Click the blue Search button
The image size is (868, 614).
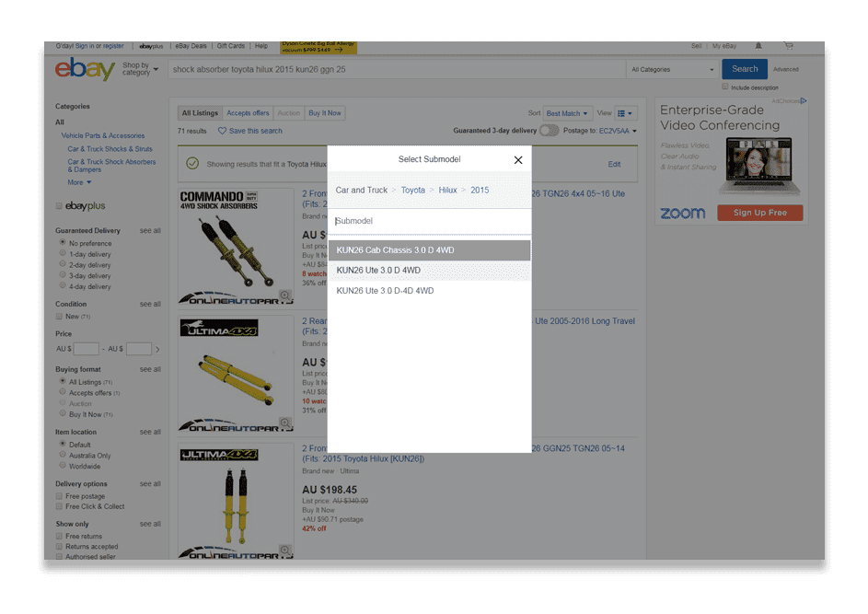coord(745,69)
